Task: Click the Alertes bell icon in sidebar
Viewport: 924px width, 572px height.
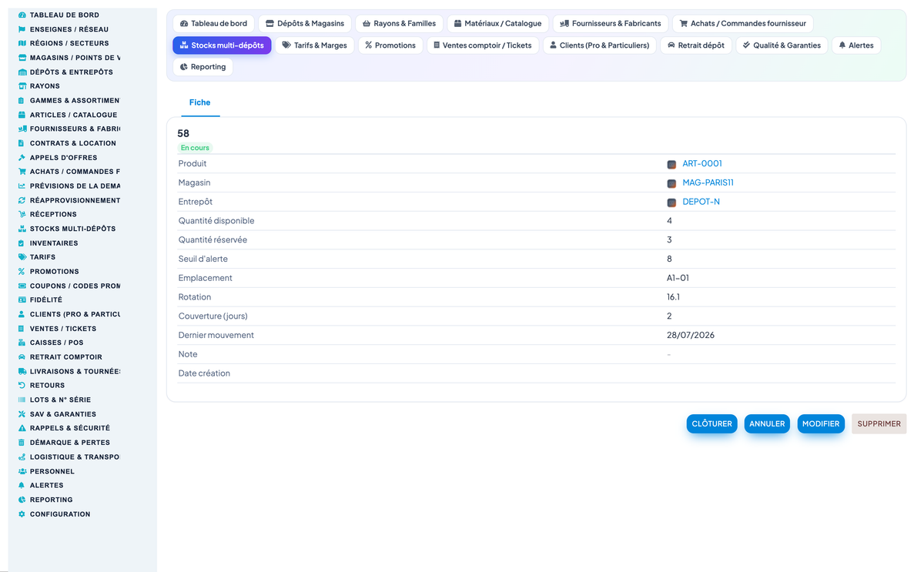Action: coord(22,485)
